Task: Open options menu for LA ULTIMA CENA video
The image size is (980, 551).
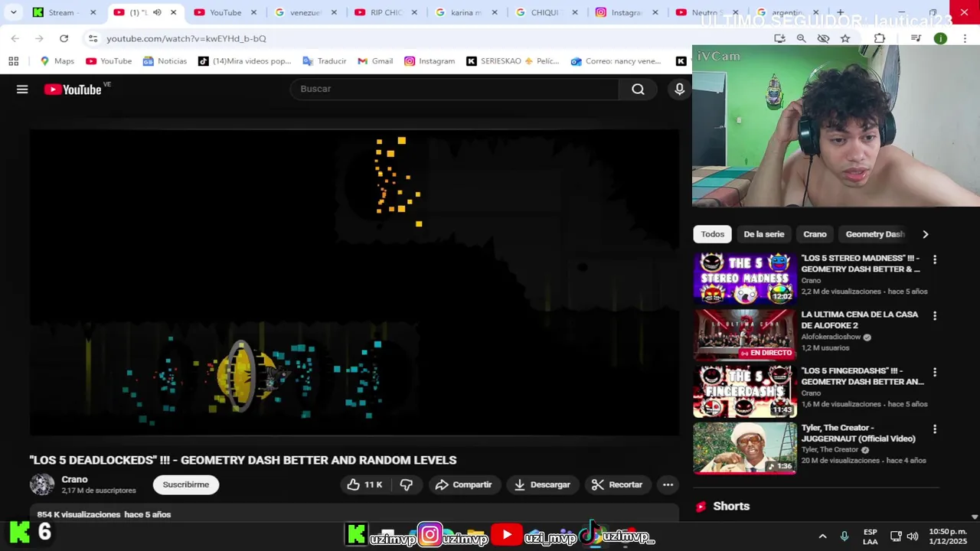Action: (934, 315)
